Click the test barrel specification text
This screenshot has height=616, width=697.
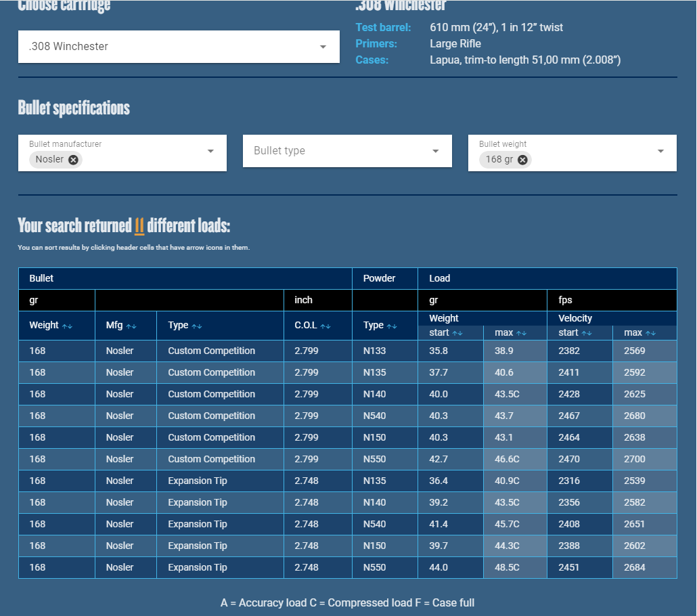point(496,28)
